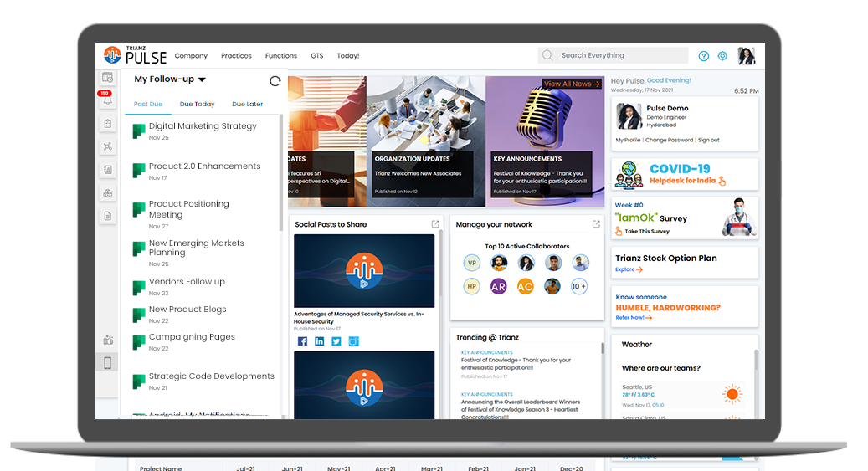Open the My Profile link
The width and height of the screenshot is (868, 471).
pos(628,140)
